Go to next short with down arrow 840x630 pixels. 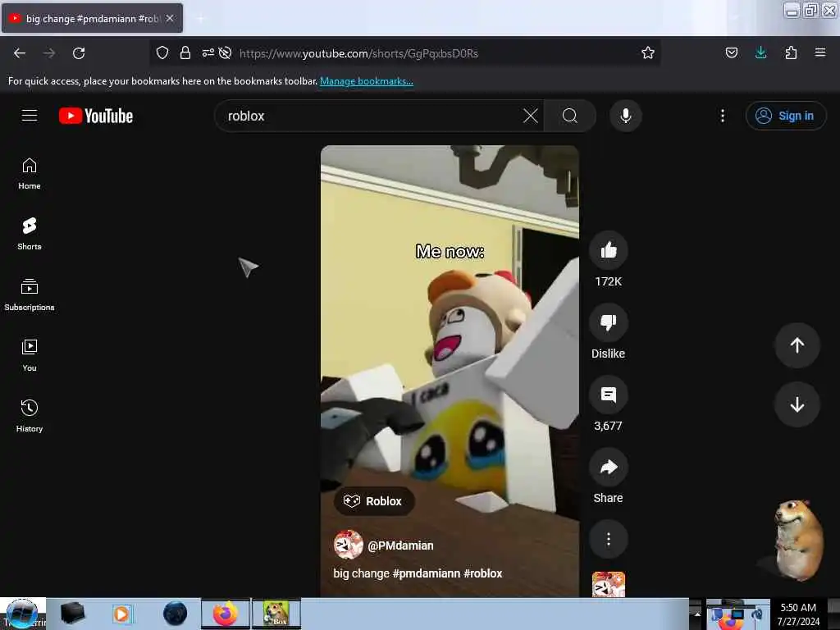click(x=797, y=404)
